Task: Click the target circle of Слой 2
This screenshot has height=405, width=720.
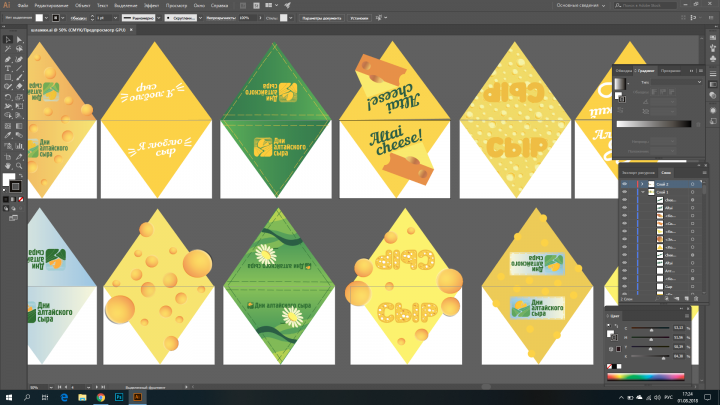Action: click(692, 184)
